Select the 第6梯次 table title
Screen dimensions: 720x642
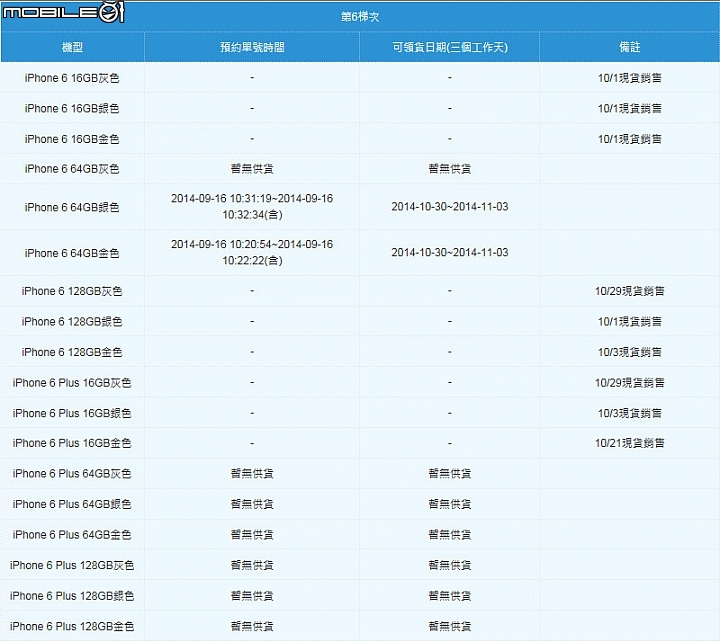(360, 17)
